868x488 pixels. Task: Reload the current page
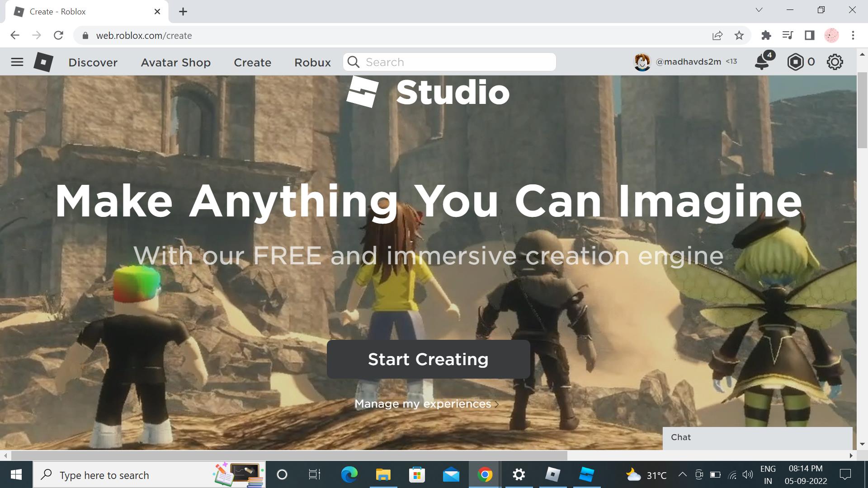(x=58, y=35)
